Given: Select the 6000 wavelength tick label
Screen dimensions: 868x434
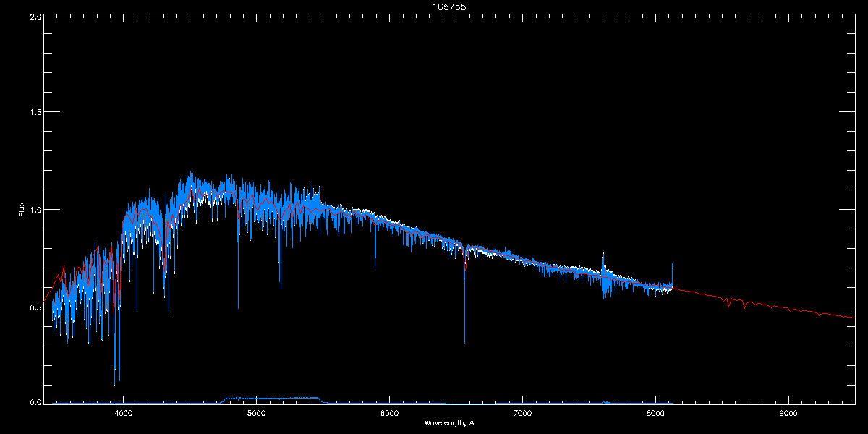Looking at the screenshot, I should coord(389,414).
